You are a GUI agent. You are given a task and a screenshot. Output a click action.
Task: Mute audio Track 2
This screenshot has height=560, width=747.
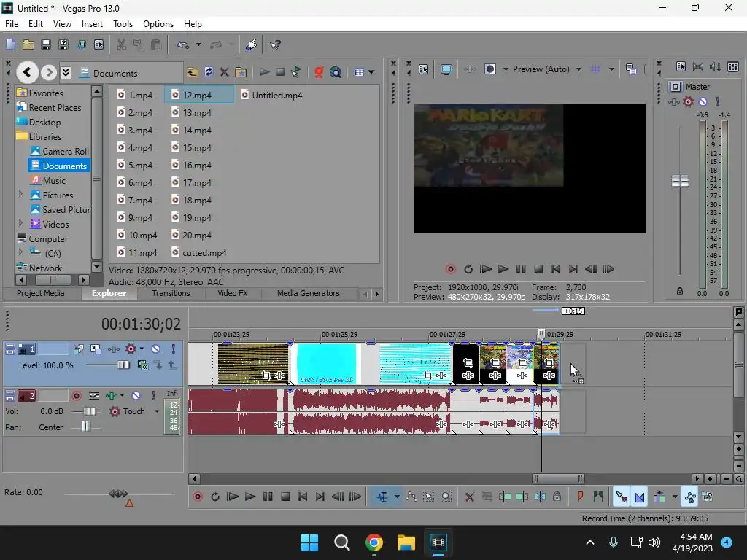(136, 396)
